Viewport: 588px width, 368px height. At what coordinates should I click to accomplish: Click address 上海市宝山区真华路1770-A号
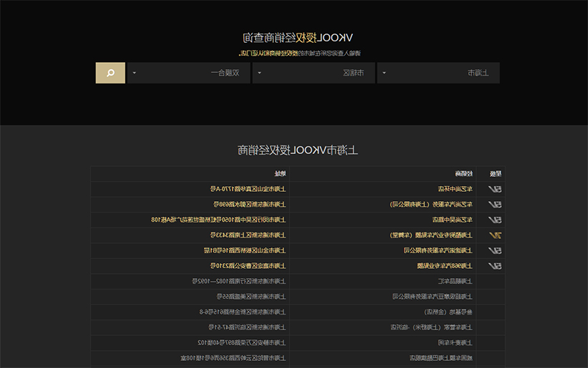248,189
